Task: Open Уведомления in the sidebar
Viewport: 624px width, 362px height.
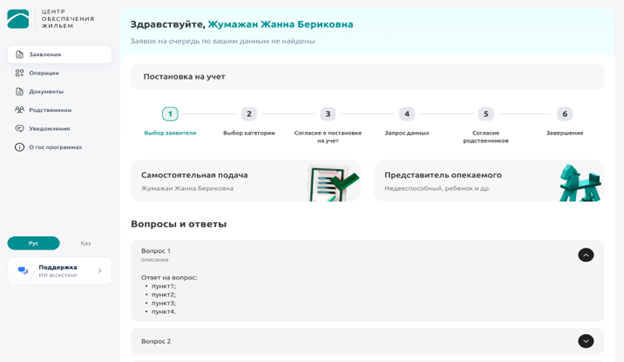Action: coord(60,128)
